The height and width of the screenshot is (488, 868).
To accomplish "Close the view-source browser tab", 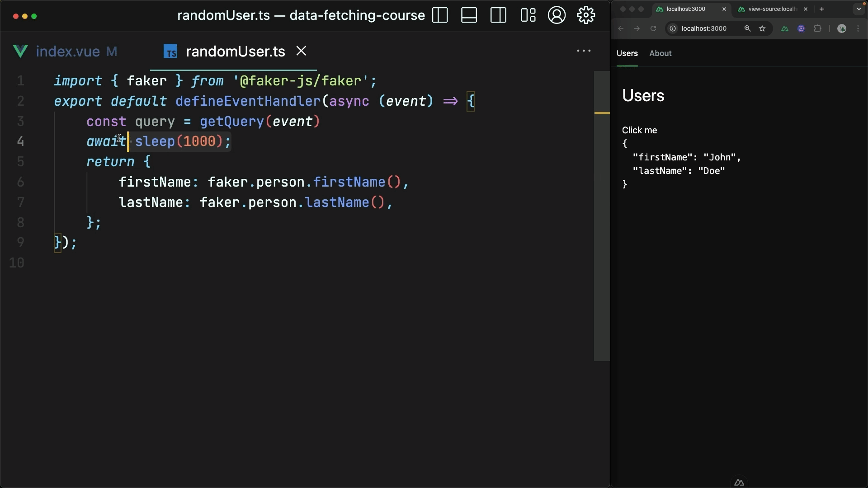I will point(806,9).
